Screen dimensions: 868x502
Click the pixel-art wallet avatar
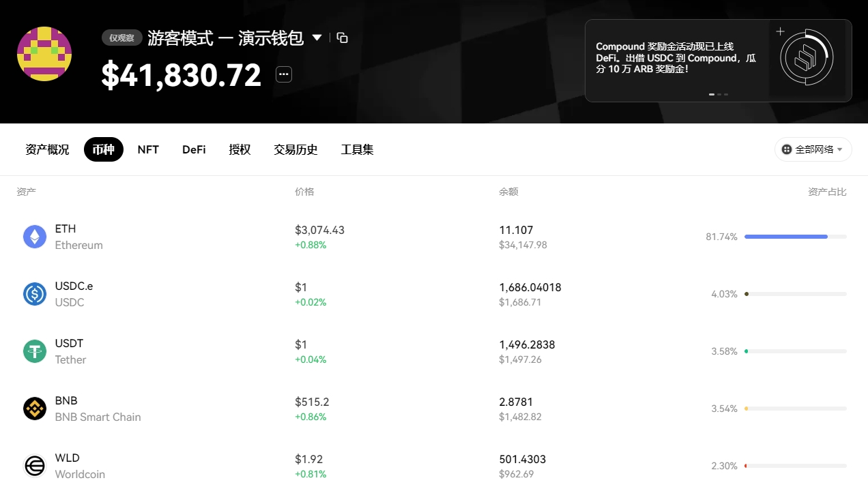pos(44,54)
